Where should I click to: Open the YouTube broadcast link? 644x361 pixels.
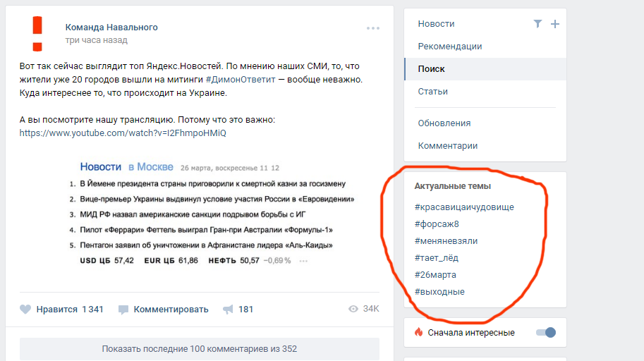point(123,133)
